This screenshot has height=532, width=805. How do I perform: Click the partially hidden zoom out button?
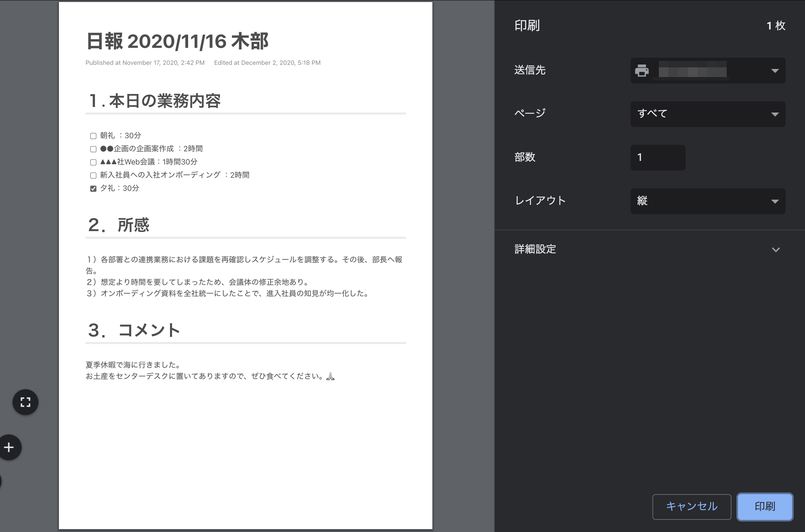coord(0,481)
